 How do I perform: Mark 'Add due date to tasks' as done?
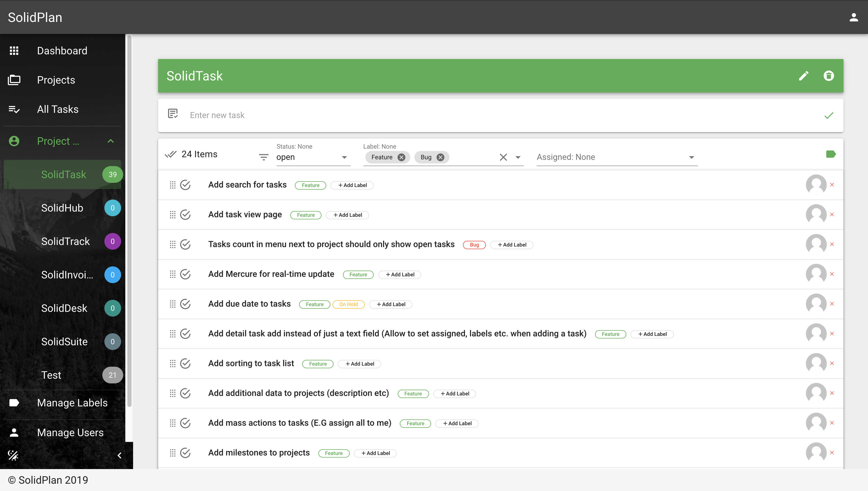[185, 304]
